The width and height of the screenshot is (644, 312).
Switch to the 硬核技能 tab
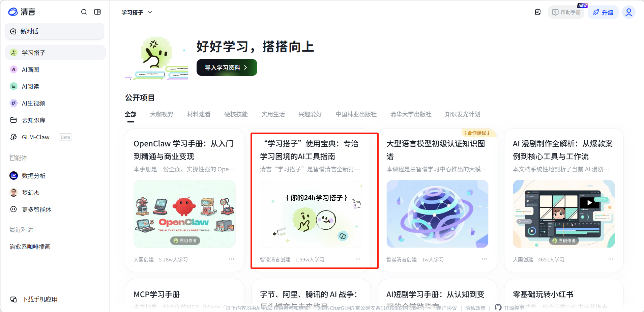click(x=236, y=114)
